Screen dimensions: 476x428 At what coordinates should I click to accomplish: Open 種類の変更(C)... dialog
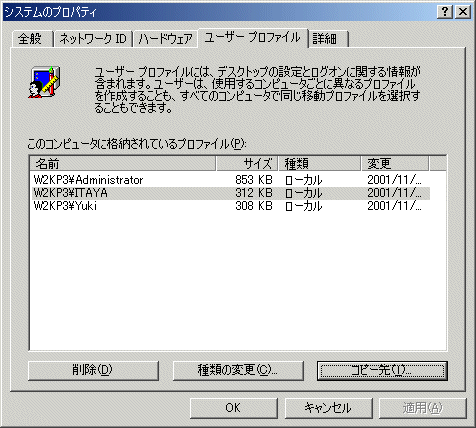pyautogui.click(x=238, y=371)
